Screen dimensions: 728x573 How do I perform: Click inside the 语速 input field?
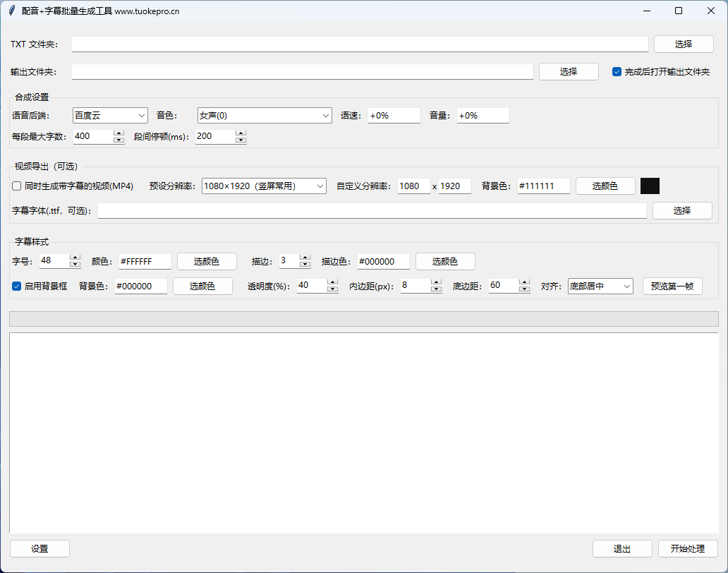pyautogui.click(x=394, y=115)
